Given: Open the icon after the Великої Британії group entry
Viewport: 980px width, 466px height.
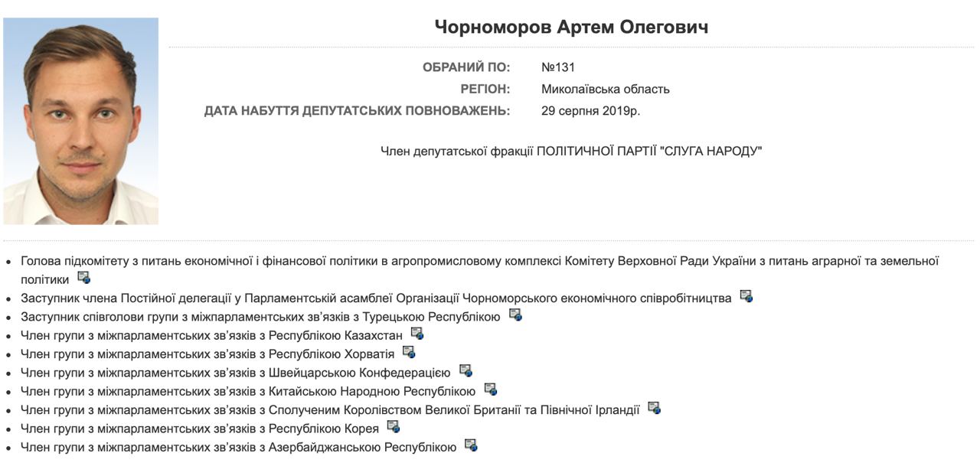Looking at the screenshot, I should [654, 408].
